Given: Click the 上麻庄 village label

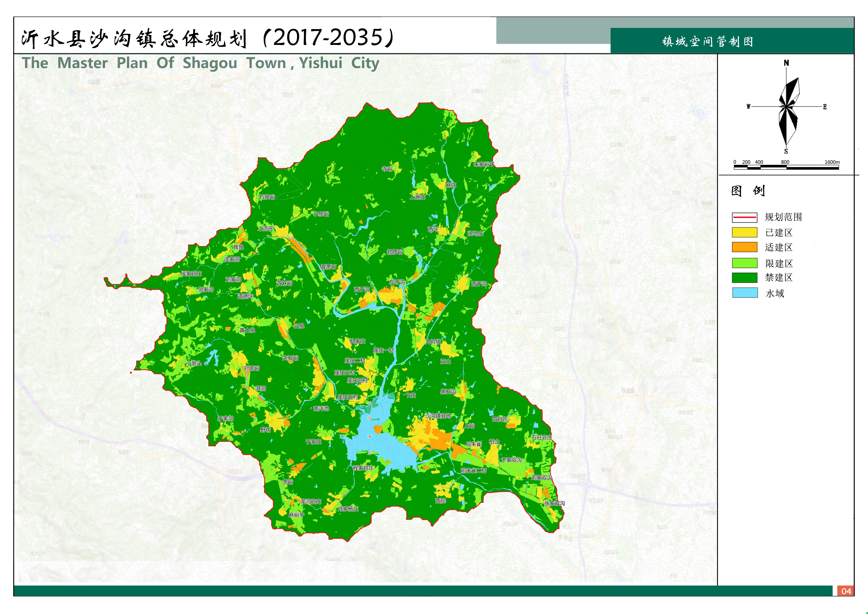Looking at the screenshot, I should [x=418, y=197].
